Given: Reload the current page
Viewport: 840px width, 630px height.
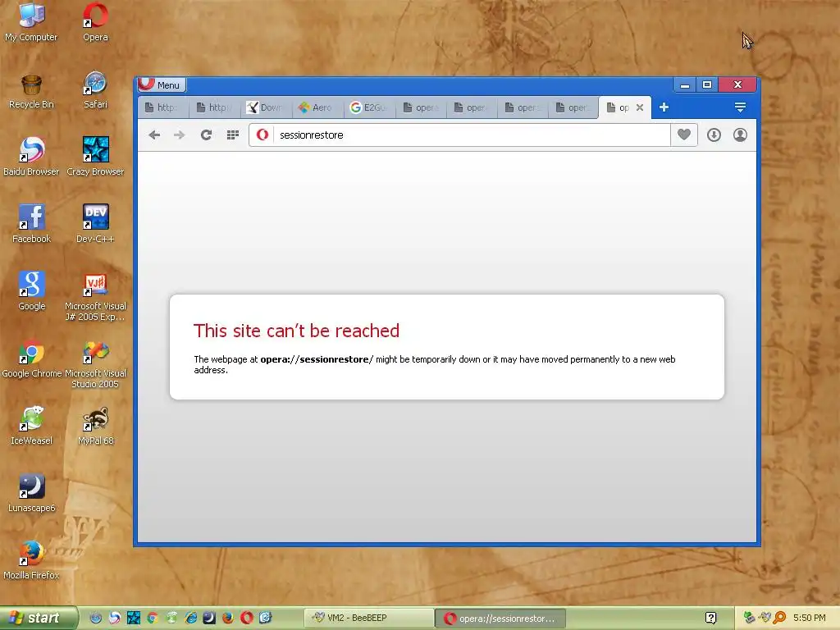Looking at the screenshot, I should (x=206, y=135).
